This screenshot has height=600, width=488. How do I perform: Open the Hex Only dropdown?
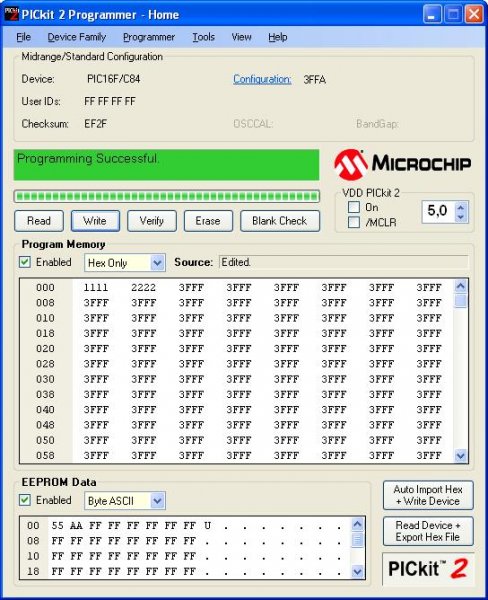(x=125, y=263)
